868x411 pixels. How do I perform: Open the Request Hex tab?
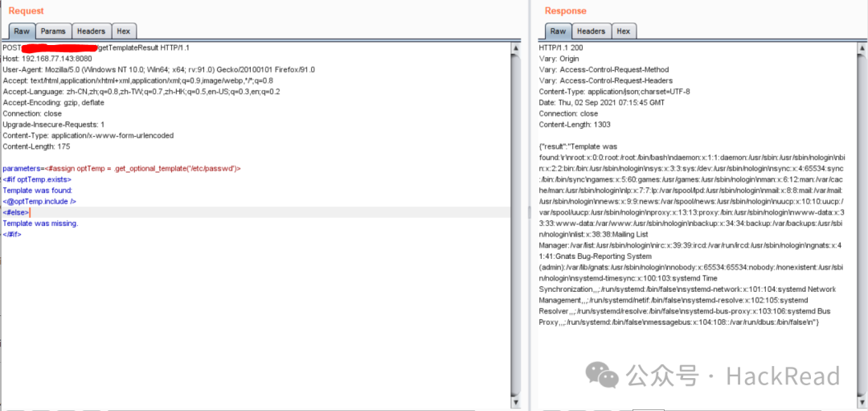pyautogui.click(x=124, y=31)
